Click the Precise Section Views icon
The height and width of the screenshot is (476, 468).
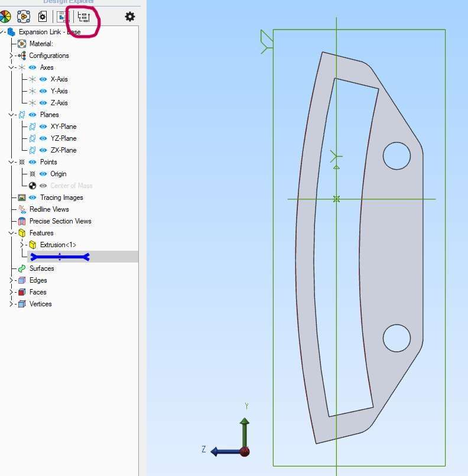point(22,221)
